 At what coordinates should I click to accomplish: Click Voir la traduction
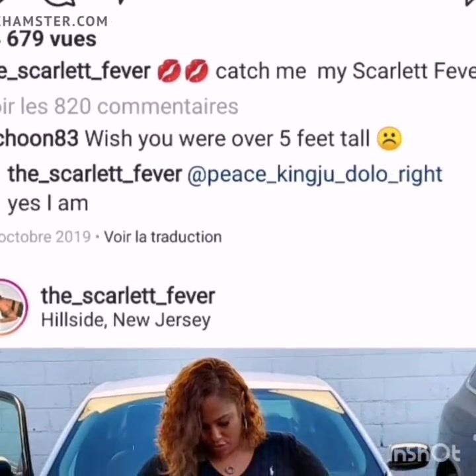[163, 237]
